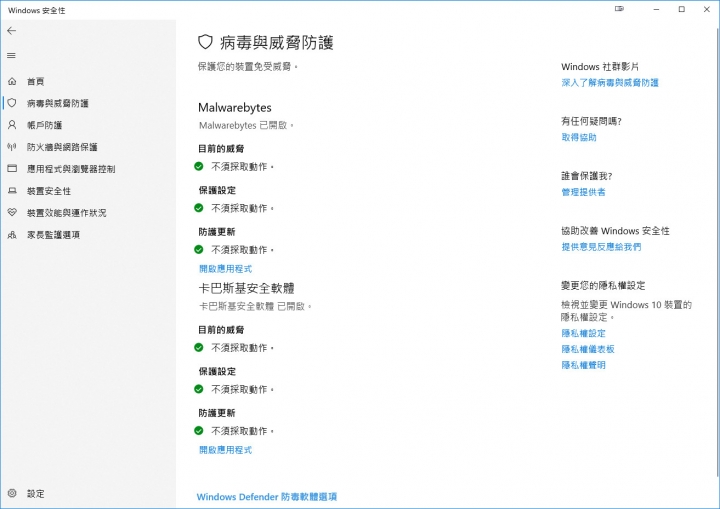720x509 pixels.
Task: Click the '變更您的隱私權設定' heading
Action: click(603, 286)
